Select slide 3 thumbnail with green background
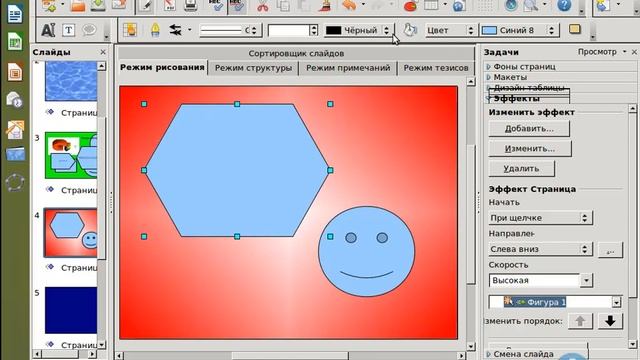640x360 pixels. [x=71, y=155]
